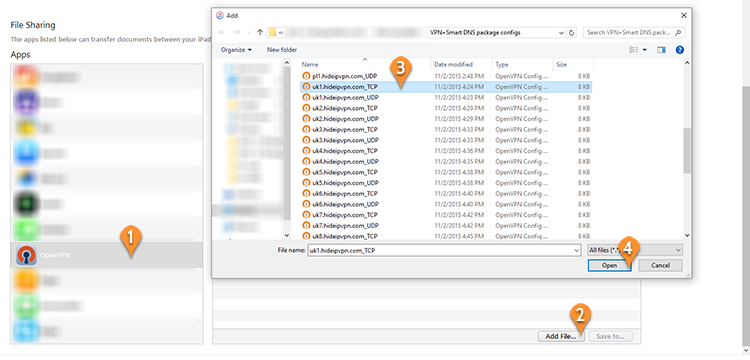The height and width of the screenshot is (360, 750).
Task: Click New folder in toolbar
Action: click(282, 50)
